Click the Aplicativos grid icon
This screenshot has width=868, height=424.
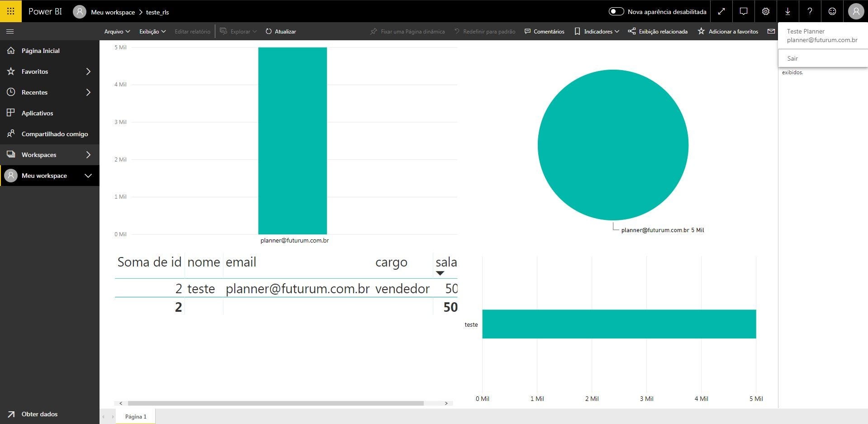pyautogui.click(x=11, y=113)
